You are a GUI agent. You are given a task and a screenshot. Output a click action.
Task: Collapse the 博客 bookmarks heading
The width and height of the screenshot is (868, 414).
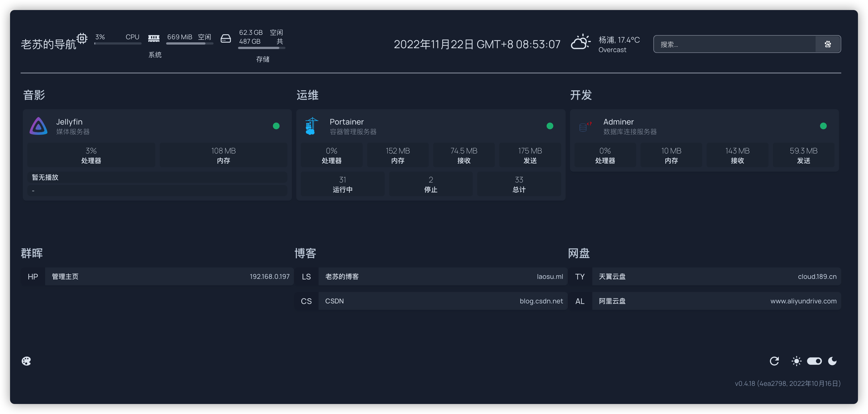point(305,253)
